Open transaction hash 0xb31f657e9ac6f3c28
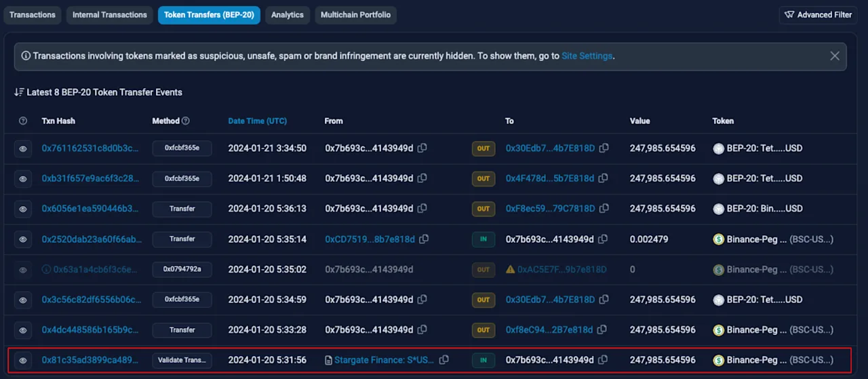The height and width of the screenshot is (379, 868). click(x=91, y=178)
